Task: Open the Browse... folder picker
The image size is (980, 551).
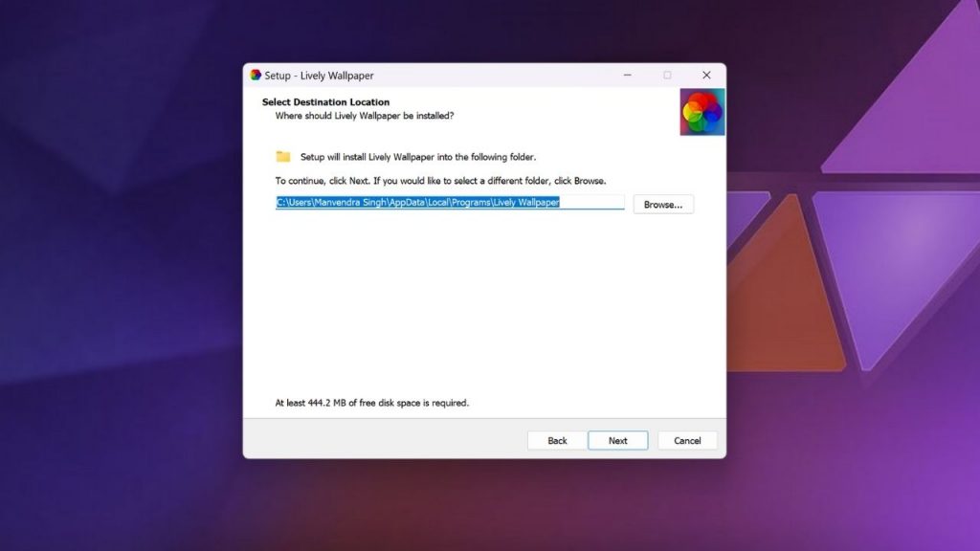Action: 663,205
